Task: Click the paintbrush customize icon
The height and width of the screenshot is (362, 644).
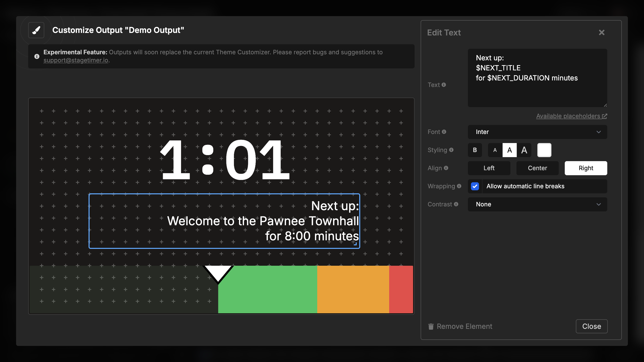Action: (36, 30)
